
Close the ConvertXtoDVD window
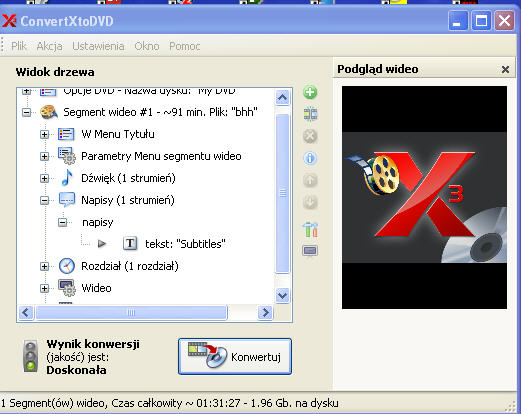tap(505, 21)
